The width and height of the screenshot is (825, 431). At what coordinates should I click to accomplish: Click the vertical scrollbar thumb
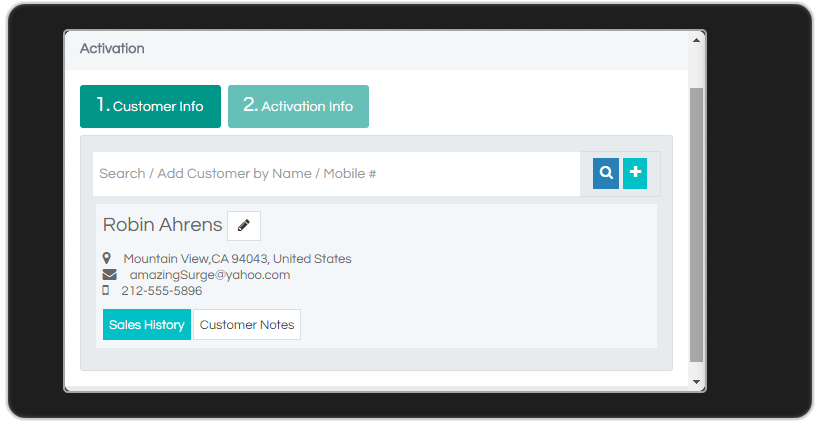696,225
